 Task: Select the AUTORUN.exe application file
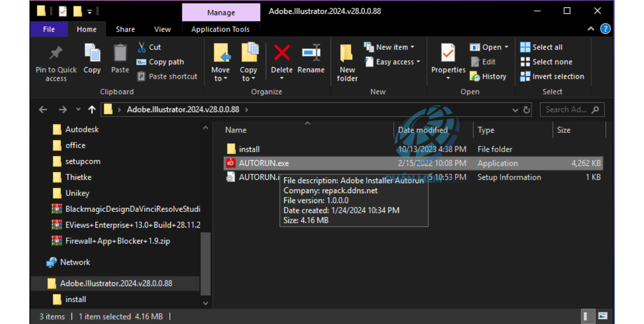click(413, 163)
